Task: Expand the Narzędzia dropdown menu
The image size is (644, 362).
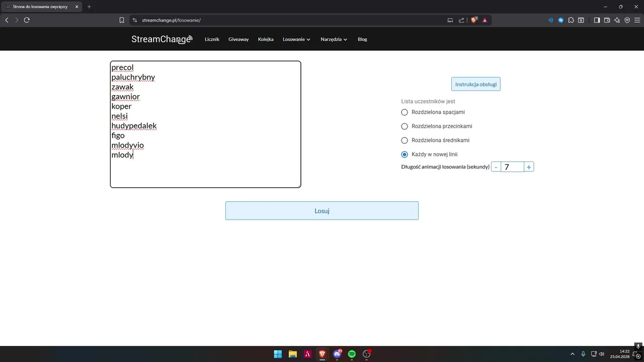Action: coord(334,39)
